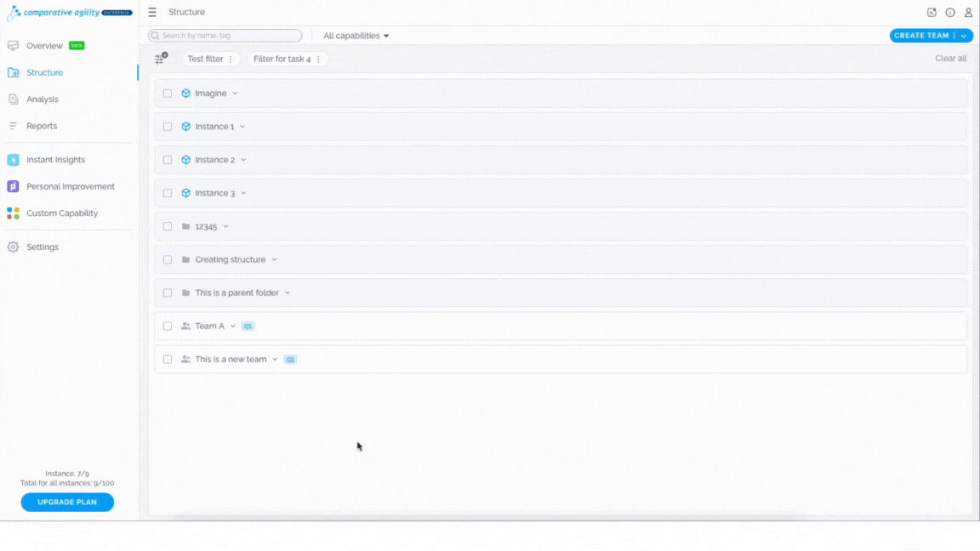Viewport: 980px width, 551px height.
Task: Open the user profile icon
Action: pos(968,13)
